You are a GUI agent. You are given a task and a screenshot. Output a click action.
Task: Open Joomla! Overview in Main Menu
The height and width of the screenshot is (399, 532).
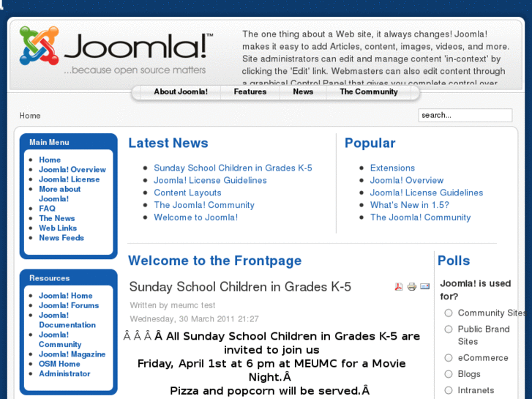click(x=72, y=169)
